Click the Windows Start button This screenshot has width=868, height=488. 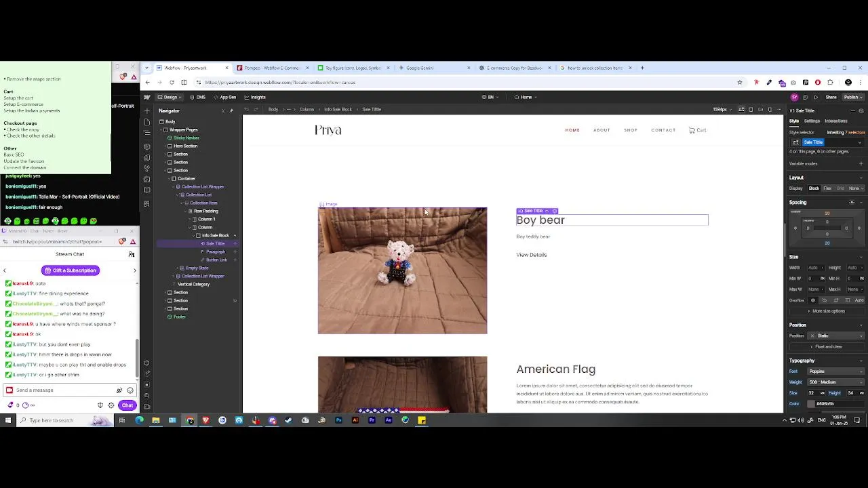pyautogui.click(x=7, y=420)
